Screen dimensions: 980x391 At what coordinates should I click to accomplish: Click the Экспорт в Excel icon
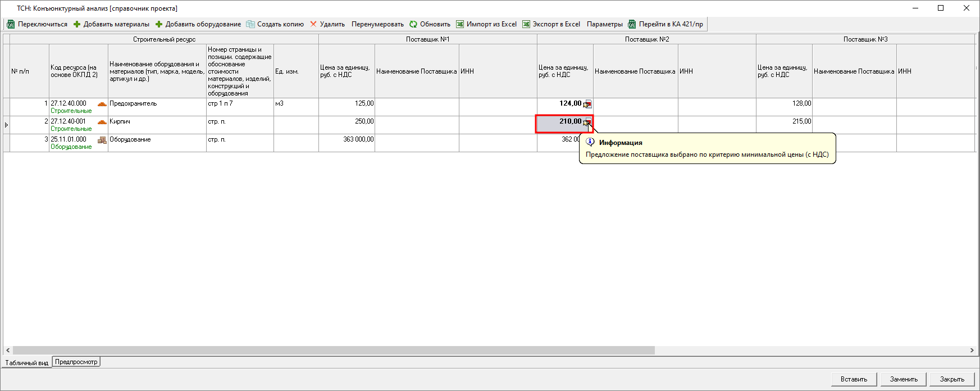click(526, 24)
